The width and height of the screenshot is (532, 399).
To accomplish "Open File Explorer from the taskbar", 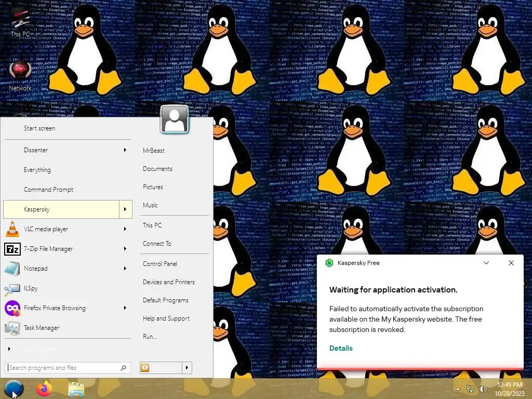I will pos(76,389).
